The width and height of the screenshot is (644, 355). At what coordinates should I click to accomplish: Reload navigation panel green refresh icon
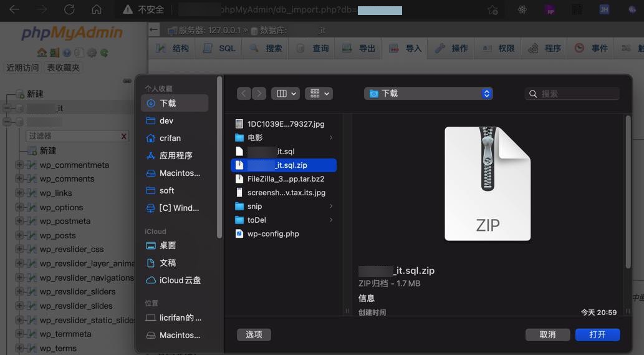click(x=104, y=52)
